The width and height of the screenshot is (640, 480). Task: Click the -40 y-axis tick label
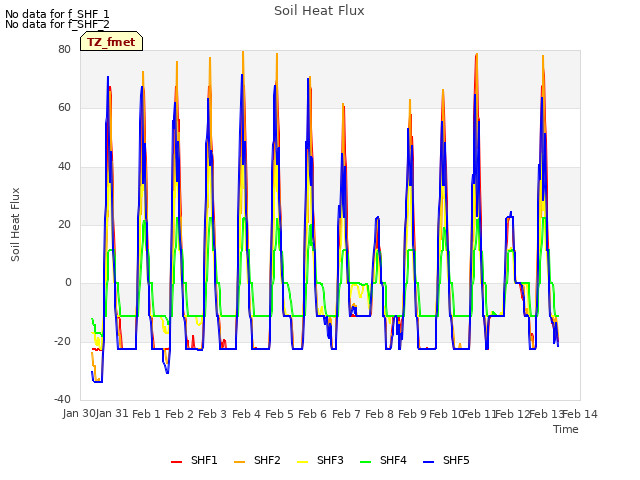[x=62, y=399]
